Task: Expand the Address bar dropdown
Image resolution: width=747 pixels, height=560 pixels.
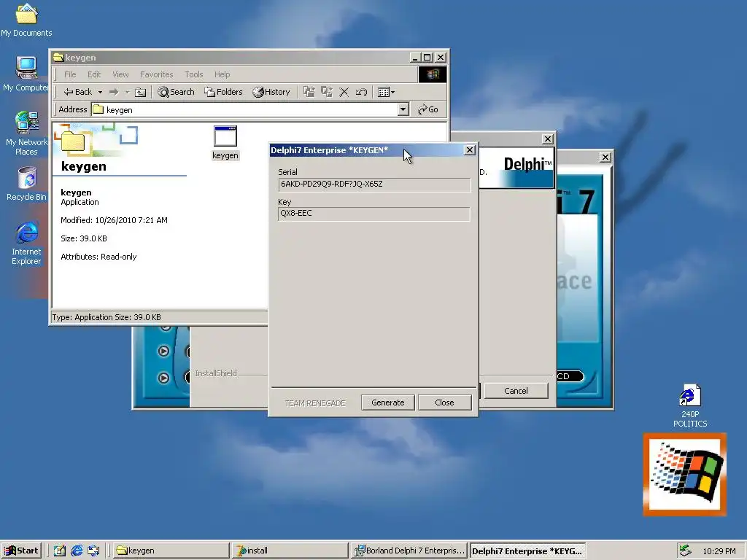Action: pos(403,109)
